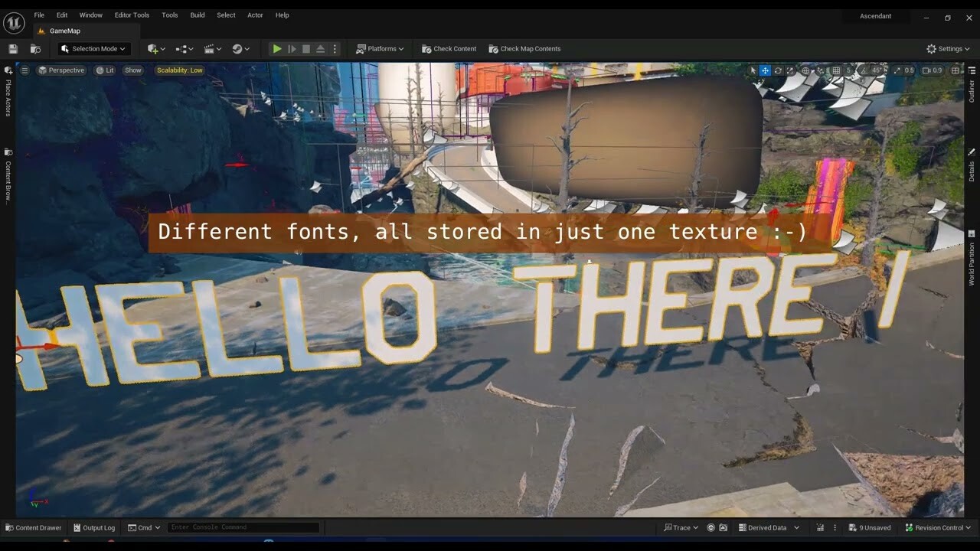Image resolution: width=980 pixels, height=551 pixels.
Task: Select the Rotate tool in the viewport
Action: (778, 70)
